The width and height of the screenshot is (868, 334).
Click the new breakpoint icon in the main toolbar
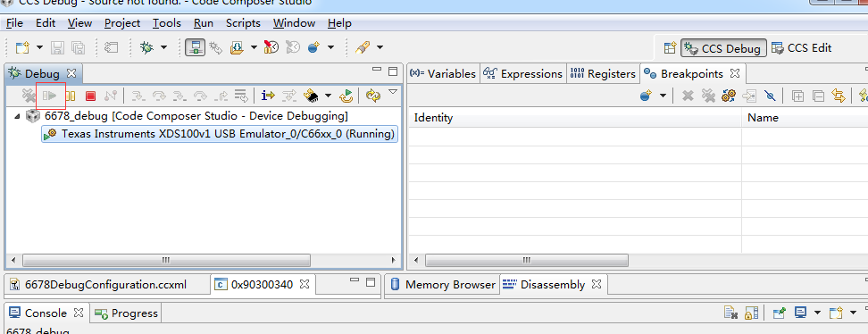pyautogui.click(x=313, y=47)
